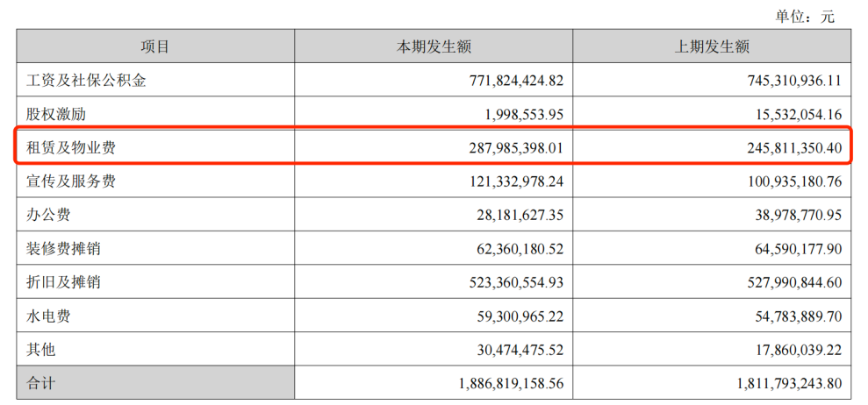Select the 办公费 row label
Image resolution: width=868 pixels, height=405 pixels.
(48, 216)
